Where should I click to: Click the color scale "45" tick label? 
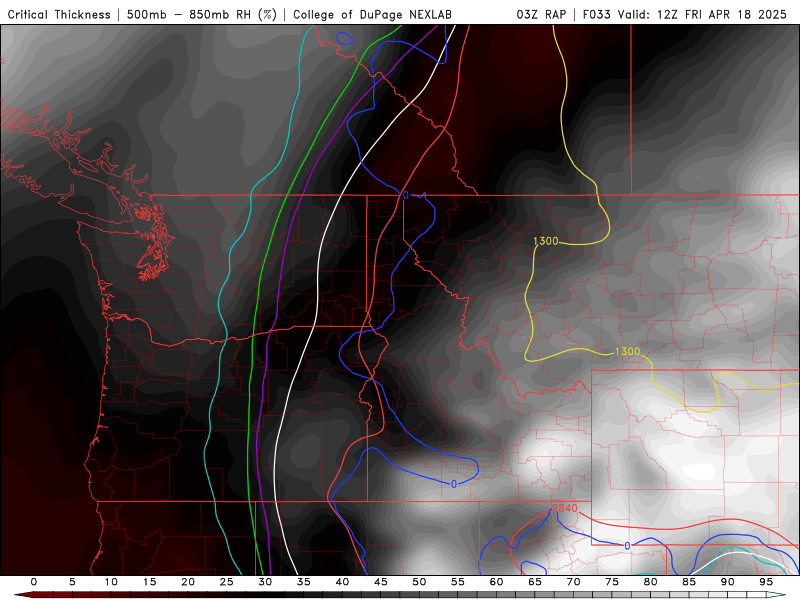(381, 582)
